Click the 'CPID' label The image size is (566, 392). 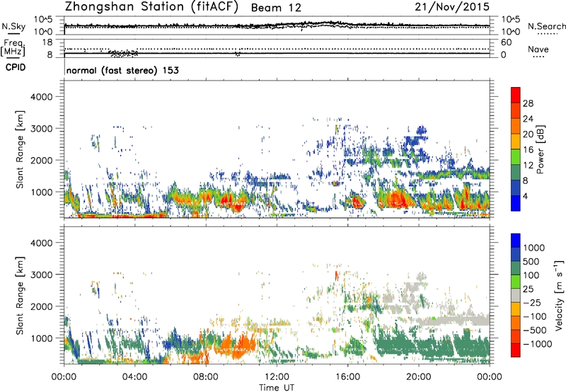pyautogui.click(x=16, y=67)
